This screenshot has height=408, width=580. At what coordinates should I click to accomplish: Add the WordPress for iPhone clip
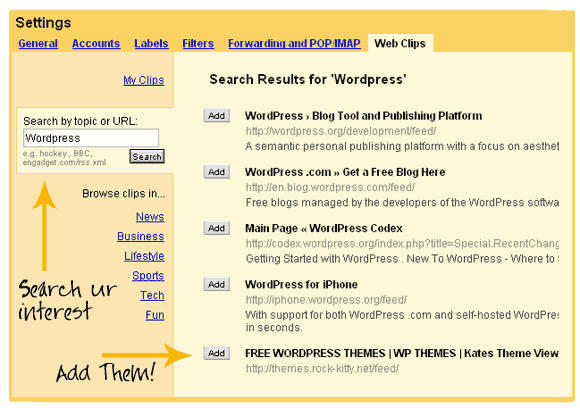click(x=217, y=284)
